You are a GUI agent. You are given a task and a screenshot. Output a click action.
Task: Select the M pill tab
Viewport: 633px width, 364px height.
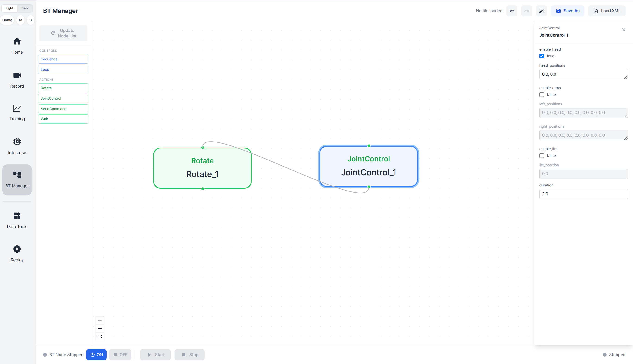pyautogui.click(x=21, y=20)
